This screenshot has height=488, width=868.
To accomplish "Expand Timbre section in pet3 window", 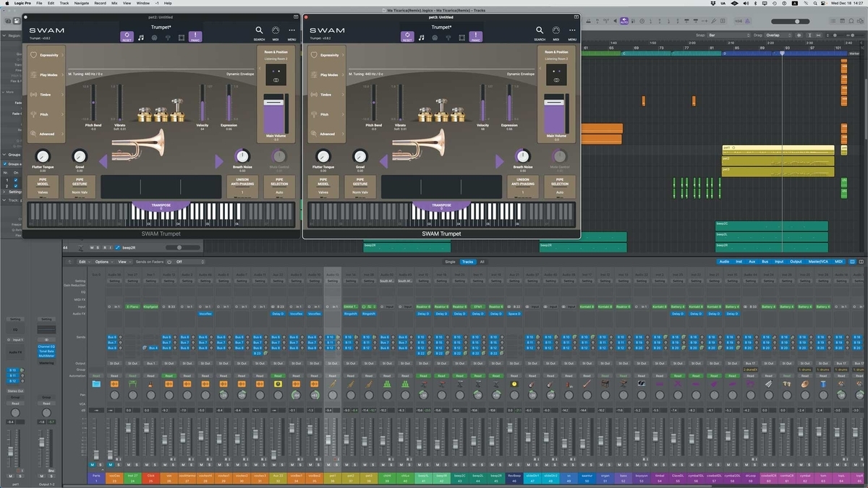I will click(x=327, y=95).
